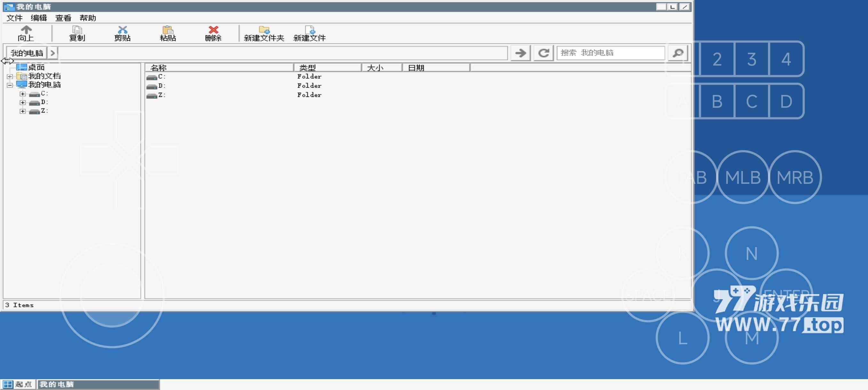Expand the C: drive tree node
The image size is (868, 390).
pos(22,94)
